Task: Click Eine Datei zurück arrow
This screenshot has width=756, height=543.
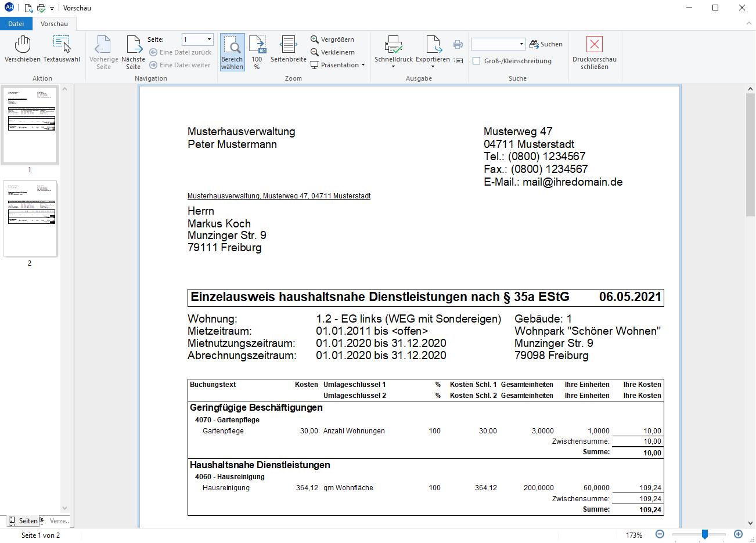Action: [180, 52]
